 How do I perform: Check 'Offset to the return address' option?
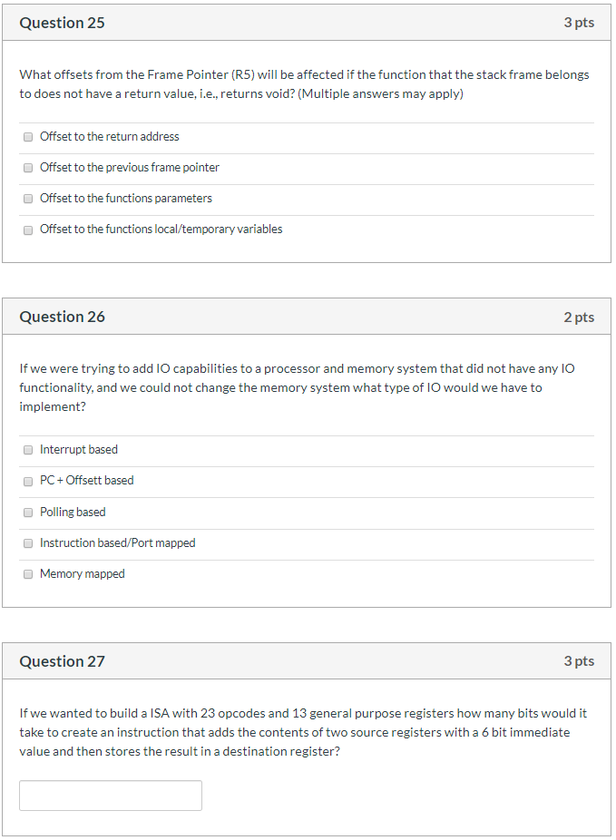point(27,136)
